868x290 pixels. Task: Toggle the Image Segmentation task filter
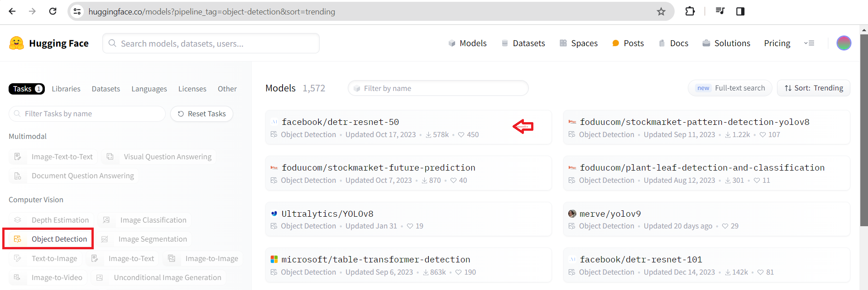(x=144, y=239)
